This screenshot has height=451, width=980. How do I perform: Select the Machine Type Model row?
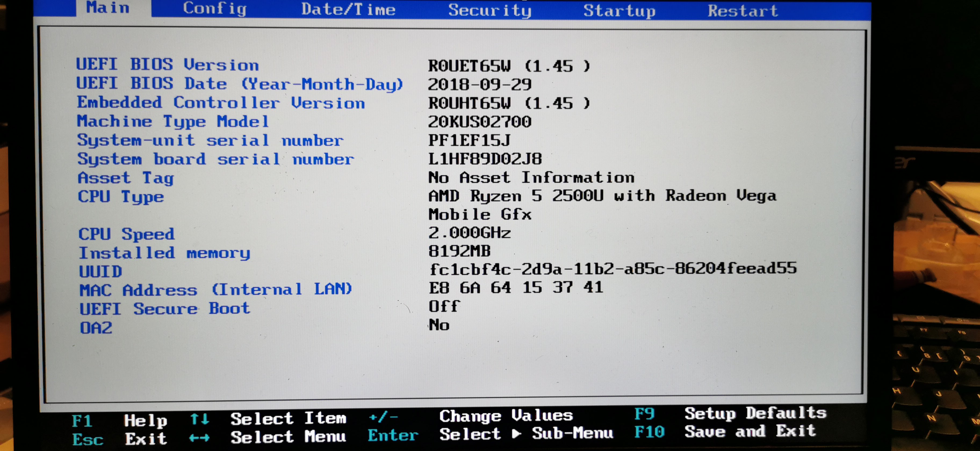pyautogui.click(x=173, y=122)
